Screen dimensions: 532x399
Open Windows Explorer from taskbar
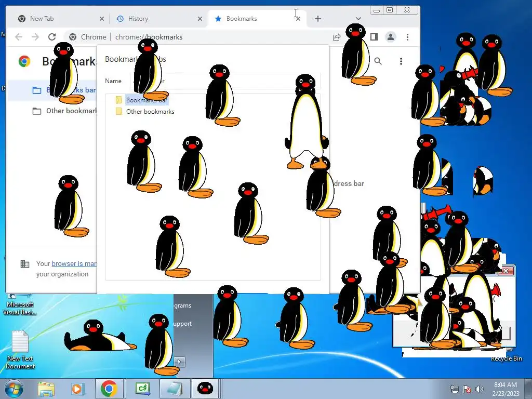pyautogui.click(x=46, y=389)
